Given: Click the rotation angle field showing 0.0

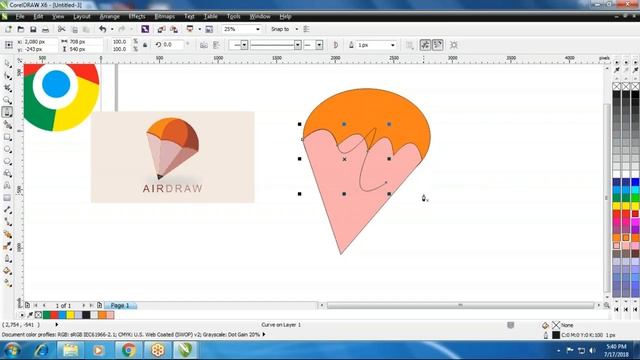Looking at the screenshot, I should tap(172, 44).
